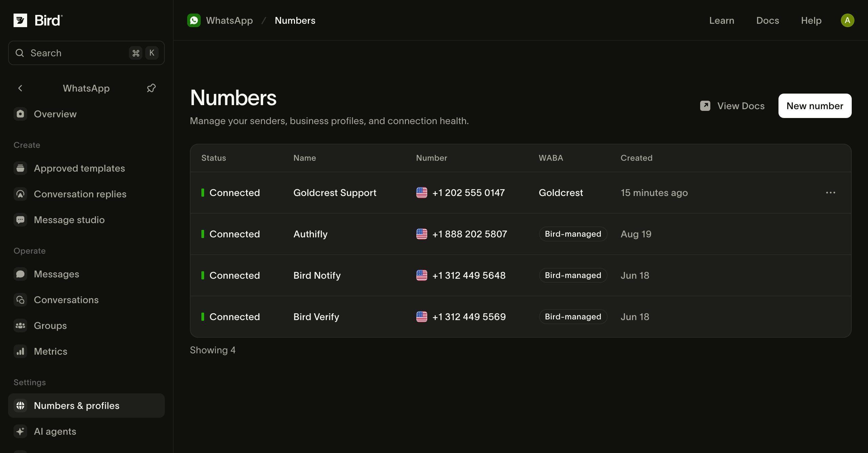Viewport: 868px width, 453px height.
Task: Sort by the Number column header
Action: click(x=432, y=158)
